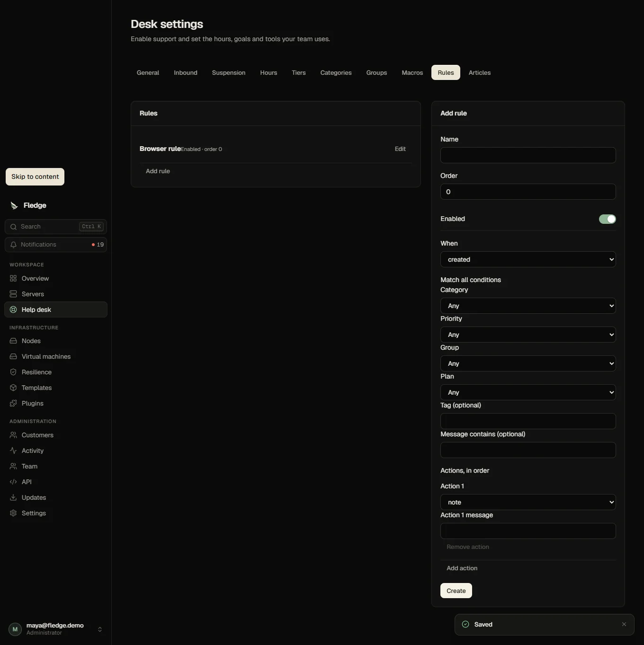Click the Templates box icon
This screenshot has width=644, height=645.
[13, 388]
